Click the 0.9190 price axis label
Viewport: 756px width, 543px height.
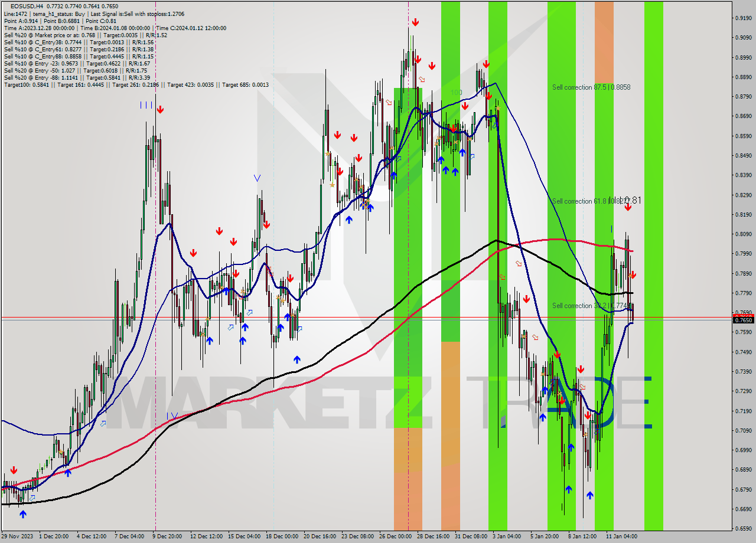pyautogui.click(x=744, y=18)
